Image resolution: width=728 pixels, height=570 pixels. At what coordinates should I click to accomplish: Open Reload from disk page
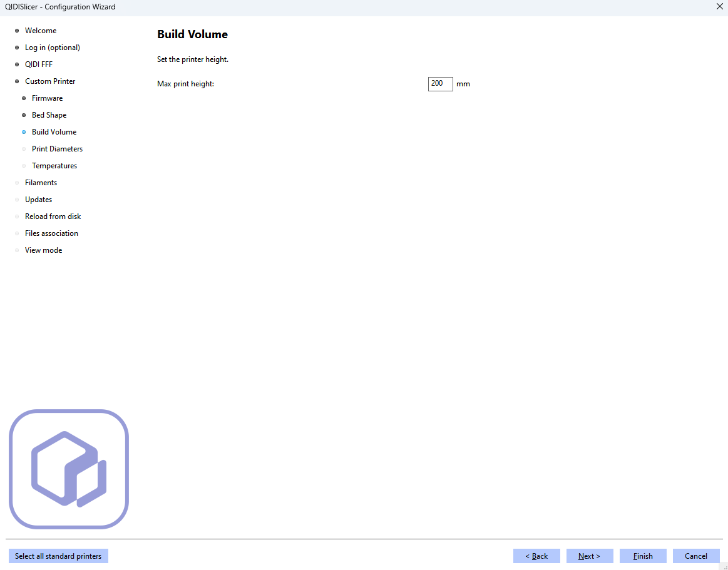[53, 216]
